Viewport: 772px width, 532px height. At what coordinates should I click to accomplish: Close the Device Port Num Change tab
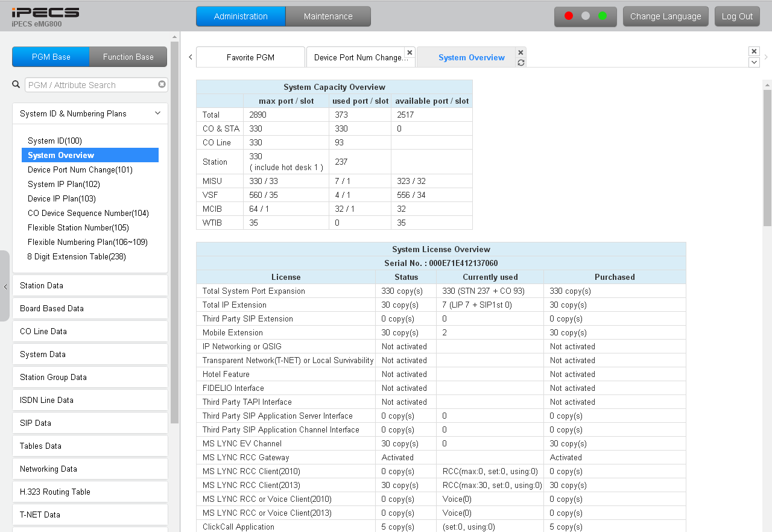pos(410,52)
